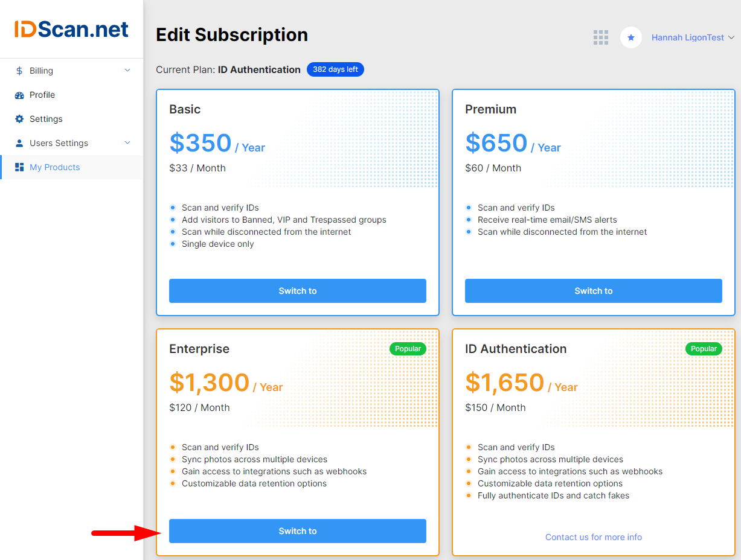Click the Settings gear icon
Screen dimensions: 741x560
pos(19,119)
